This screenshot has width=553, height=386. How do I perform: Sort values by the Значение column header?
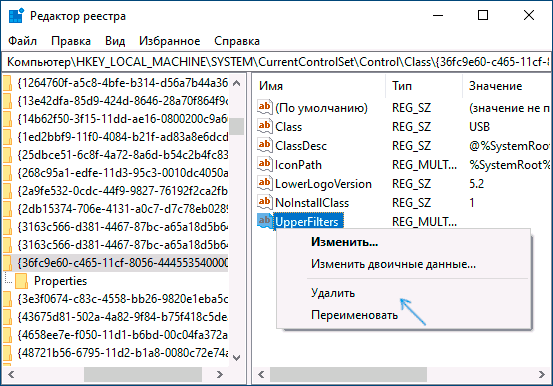pos(507,86)
